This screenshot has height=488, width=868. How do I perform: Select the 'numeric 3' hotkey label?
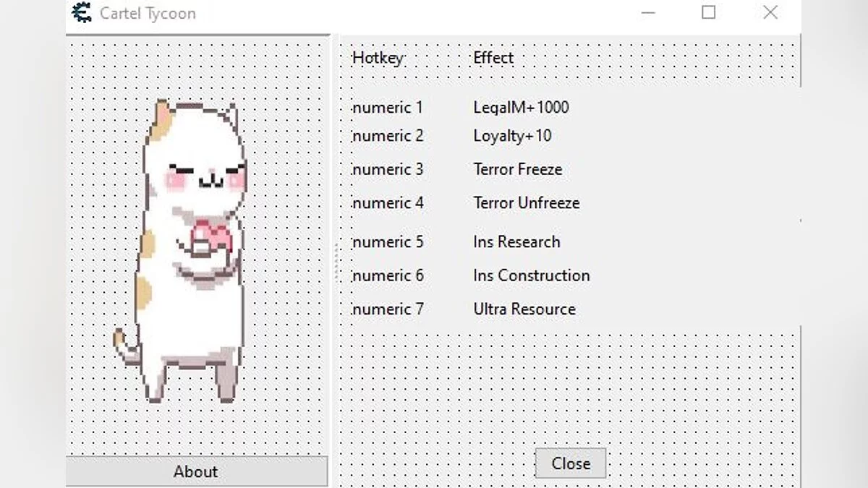pyautogui.click(x=388, y=169)
